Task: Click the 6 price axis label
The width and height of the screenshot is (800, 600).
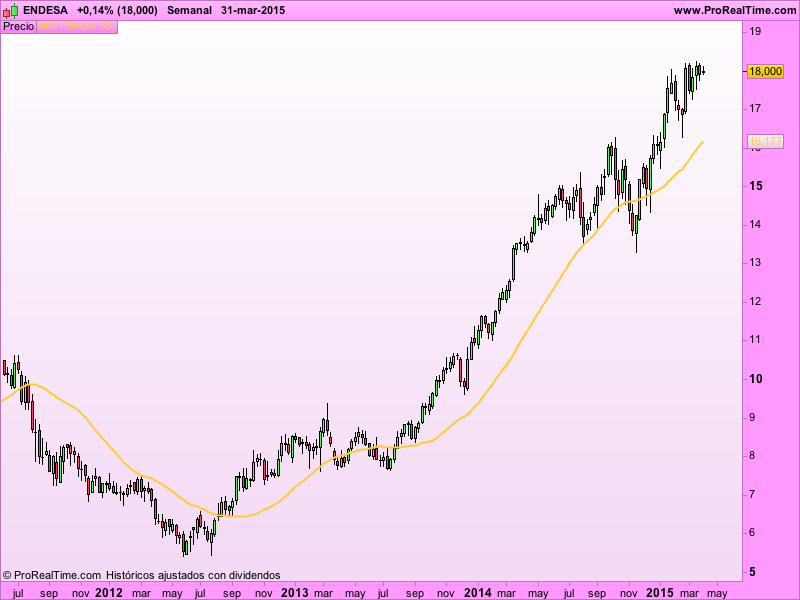Action: [752, 533]
